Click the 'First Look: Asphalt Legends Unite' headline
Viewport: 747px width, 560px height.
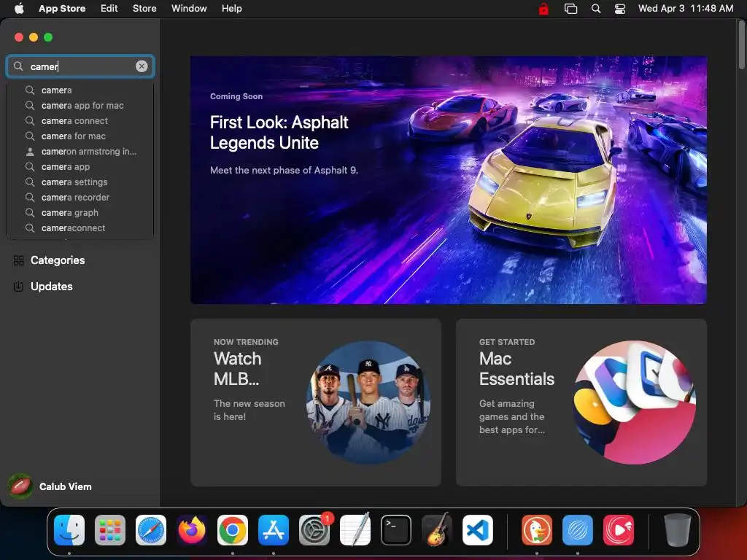click(x=279, y=133)
